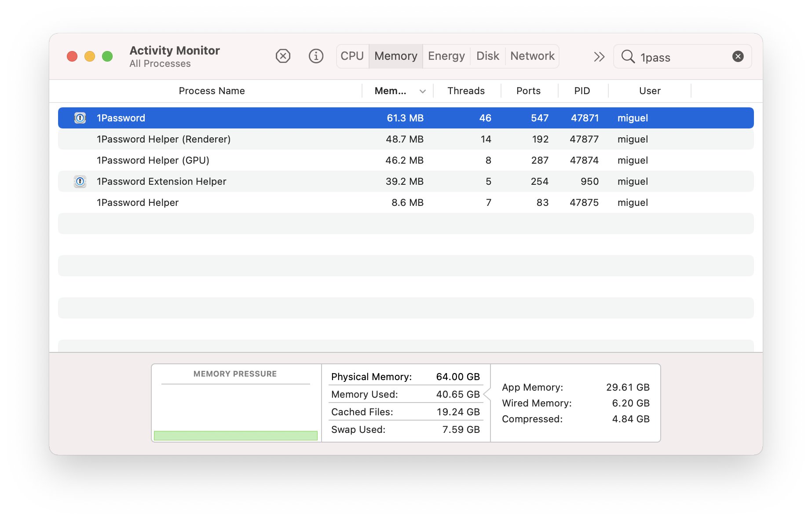Click in the search field containing 1pass
The image size is (812, 520).
[683, 57]
